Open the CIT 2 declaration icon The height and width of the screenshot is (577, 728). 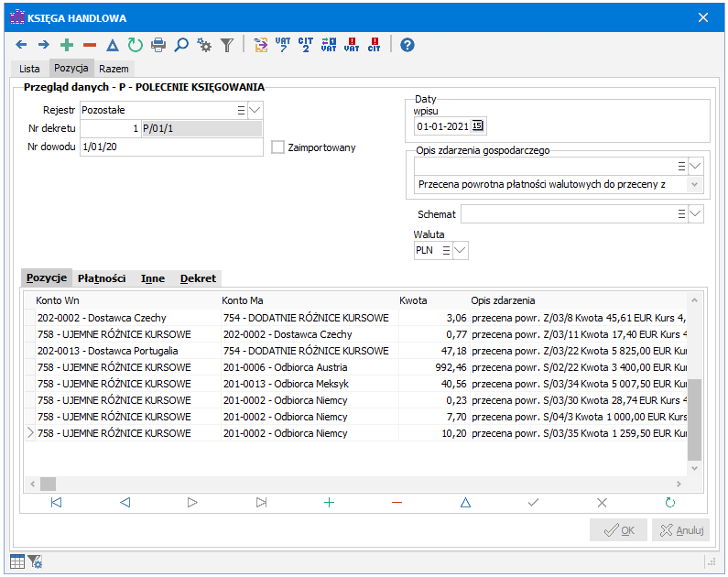pyautogui.click(x=306, y=45)
